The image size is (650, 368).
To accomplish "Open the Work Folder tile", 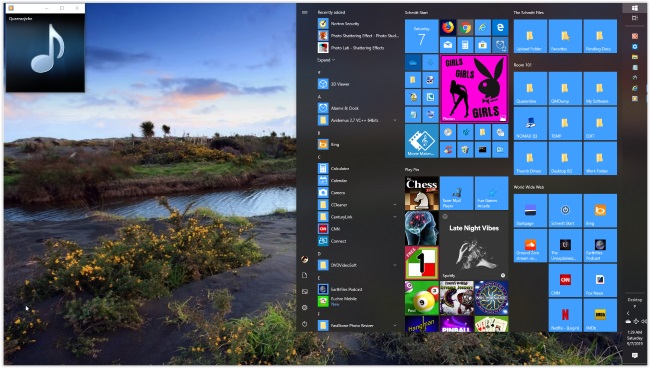I will 600,158.
